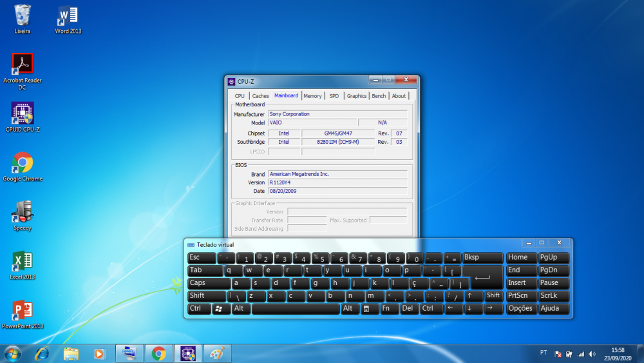The image size is (644, 363).
Task: Switch to the Caches tab
Action: [x=260, y=96]
